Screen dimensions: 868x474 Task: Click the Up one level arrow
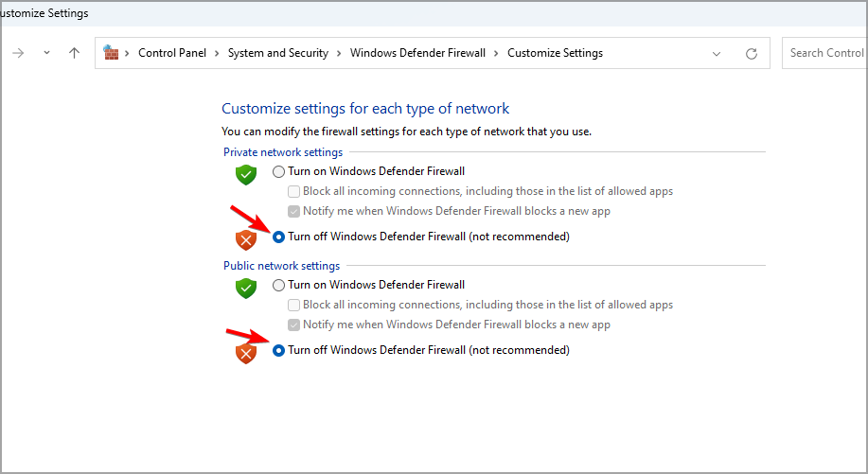(x=75, y=53)
